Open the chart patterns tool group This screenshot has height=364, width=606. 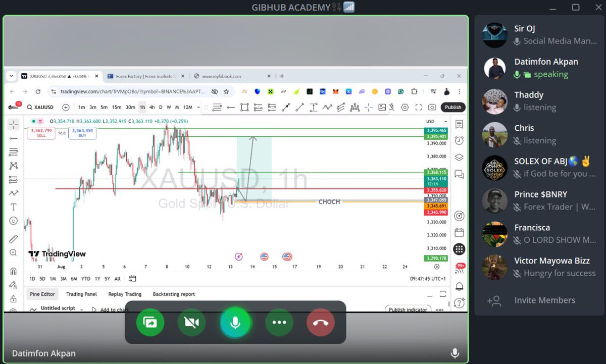(x=13, y=166)
